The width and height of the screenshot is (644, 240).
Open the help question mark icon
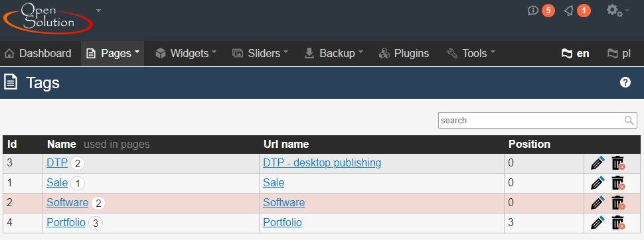click(625, 82)
